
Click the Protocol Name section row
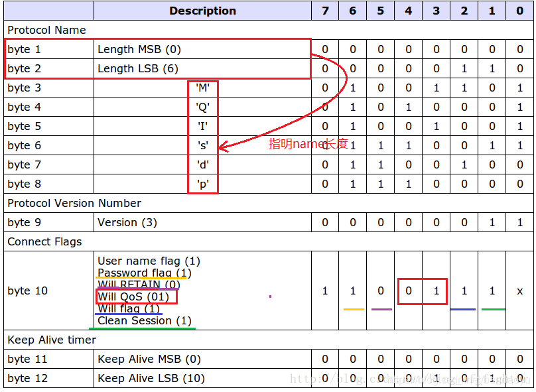pos(269,30)
